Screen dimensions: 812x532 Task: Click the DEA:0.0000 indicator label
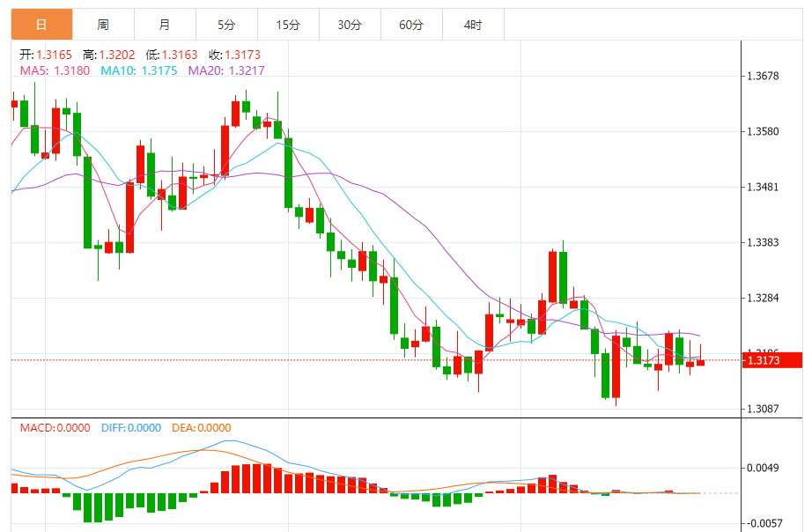click(202, 428)
